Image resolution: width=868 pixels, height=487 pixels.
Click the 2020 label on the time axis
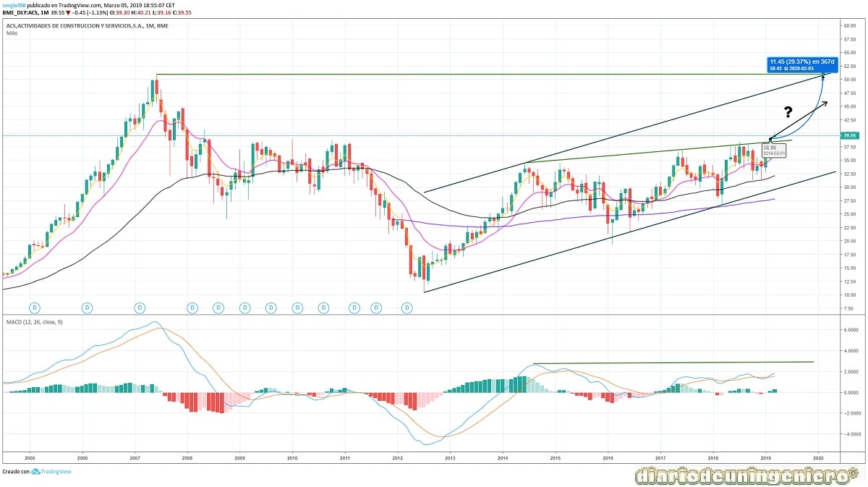click(818, 458)
